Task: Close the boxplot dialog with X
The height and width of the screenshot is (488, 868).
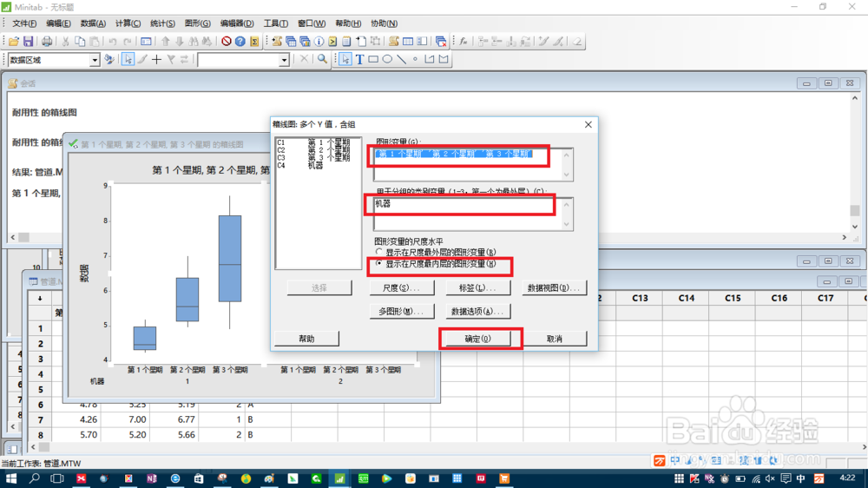Action: click(589, 125)
